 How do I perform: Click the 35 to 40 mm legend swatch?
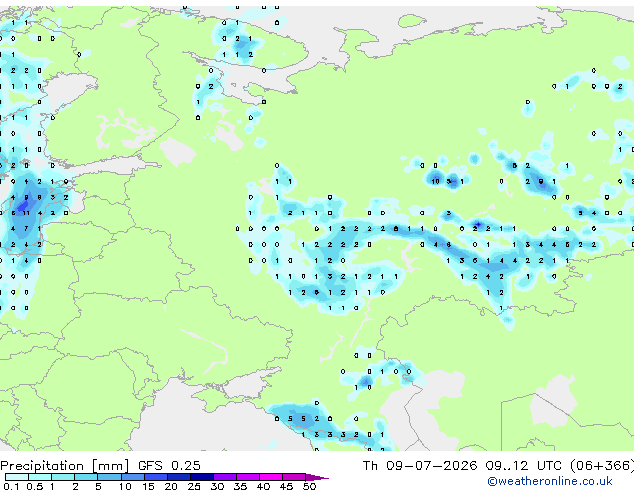coord(248,477)
